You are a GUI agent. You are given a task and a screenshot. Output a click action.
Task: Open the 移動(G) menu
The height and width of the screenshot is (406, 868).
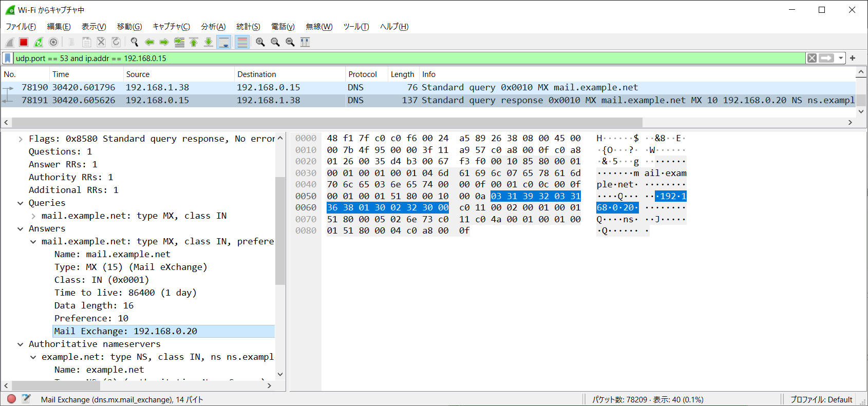pos(129,27)
